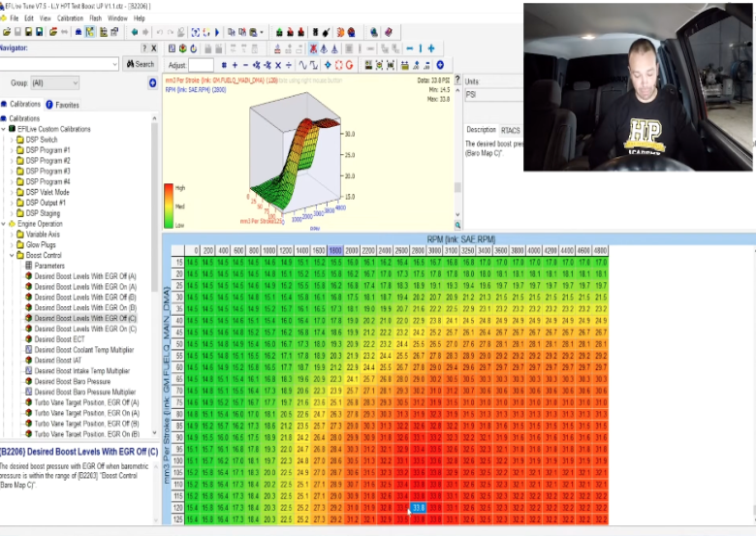This screenshot has width=756, height=536.
Task: Click the step-wave interpolate icon
Action: [x=313, y=65]
